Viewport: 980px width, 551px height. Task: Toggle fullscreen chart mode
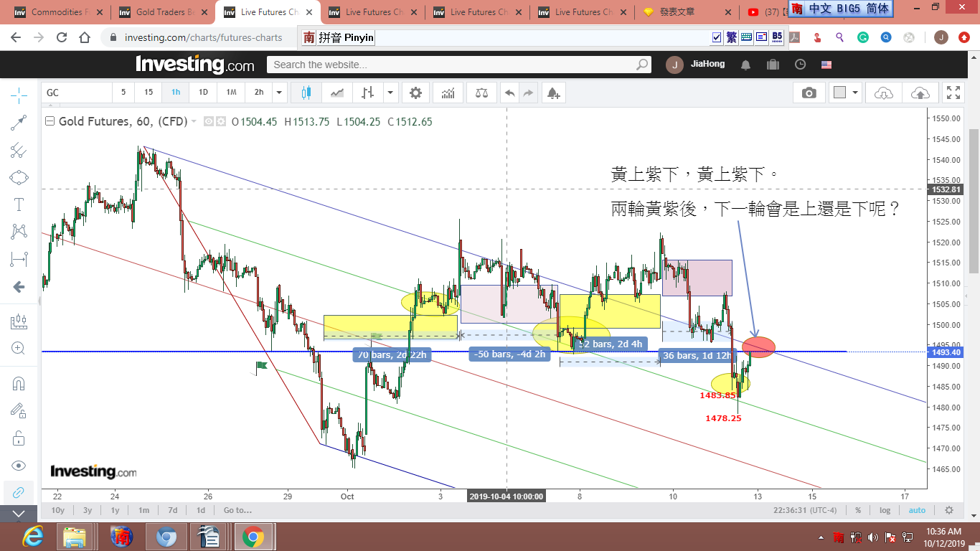tap(953, 93)
